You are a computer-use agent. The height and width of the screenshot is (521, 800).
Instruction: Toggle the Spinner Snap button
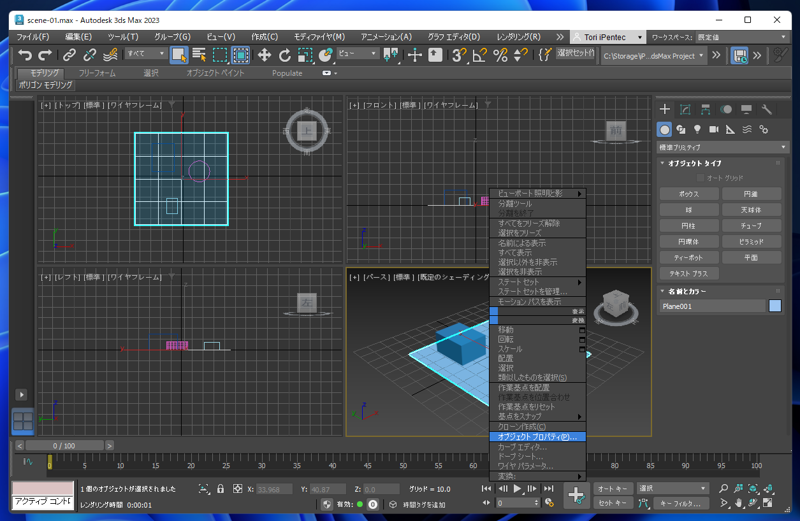pos(520,55)
